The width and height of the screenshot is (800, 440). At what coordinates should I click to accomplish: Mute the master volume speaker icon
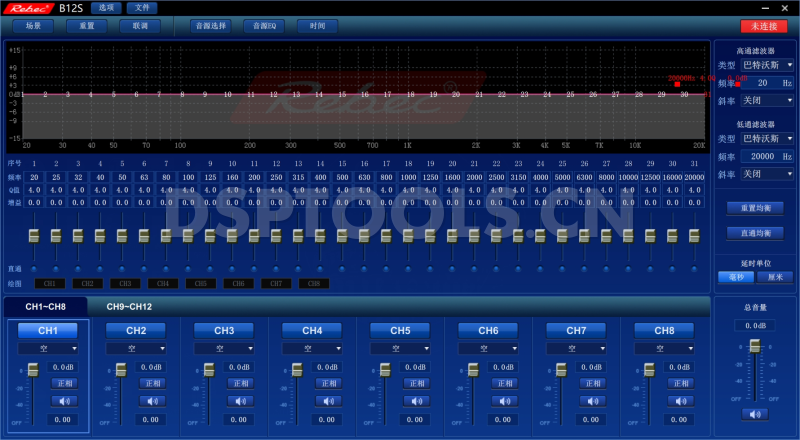(x=755, y=414)
